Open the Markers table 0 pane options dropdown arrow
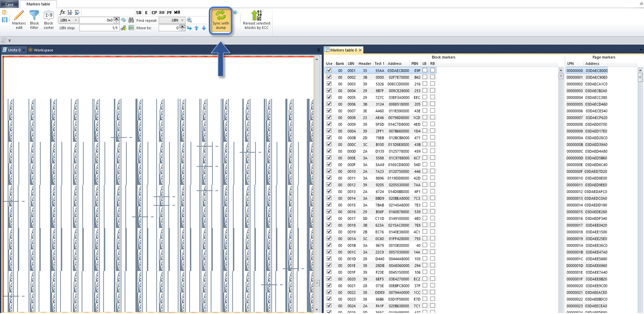The width and height of the screenshot is (644, 314). point(640,50)
